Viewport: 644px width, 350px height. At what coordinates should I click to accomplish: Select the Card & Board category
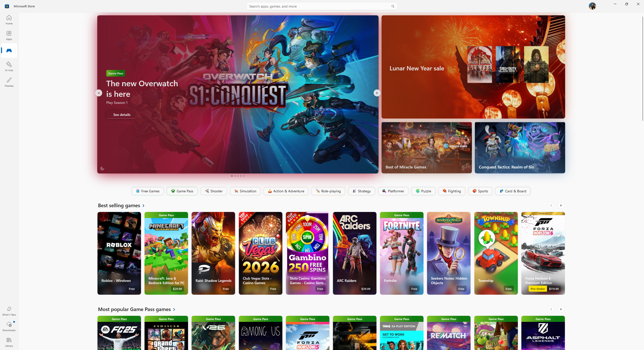click(x=513, y=191)
